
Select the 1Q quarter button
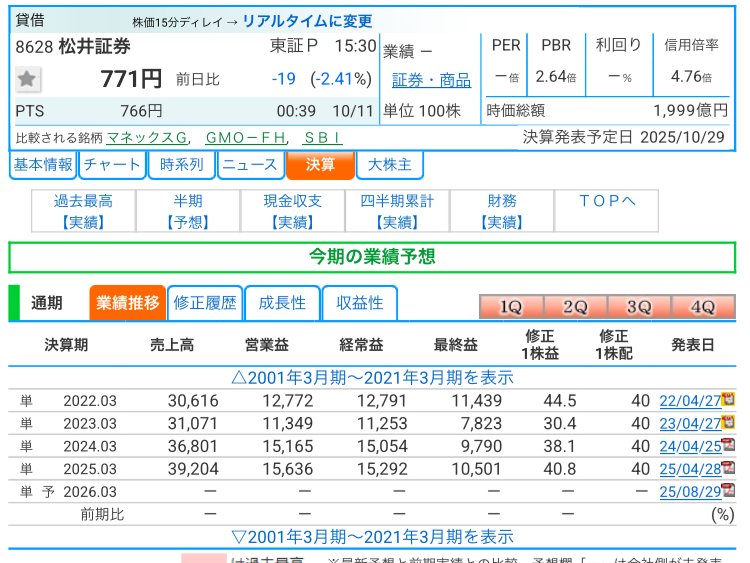coord(510,307)
